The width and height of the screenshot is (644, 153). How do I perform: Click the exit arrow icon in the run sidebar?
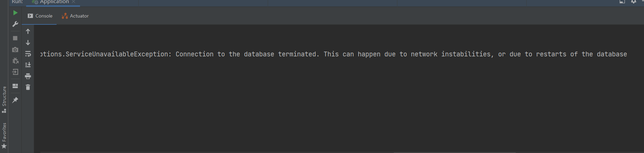15,72
